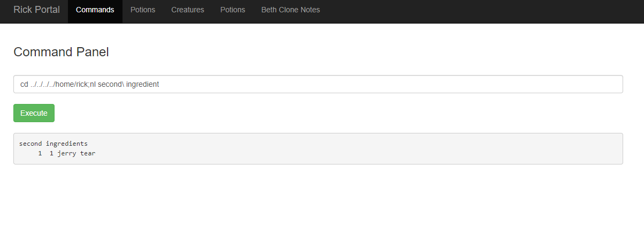The image size is (644, 232).
Task: Click the line number before "jerry tear"
Action: (40, 154)
